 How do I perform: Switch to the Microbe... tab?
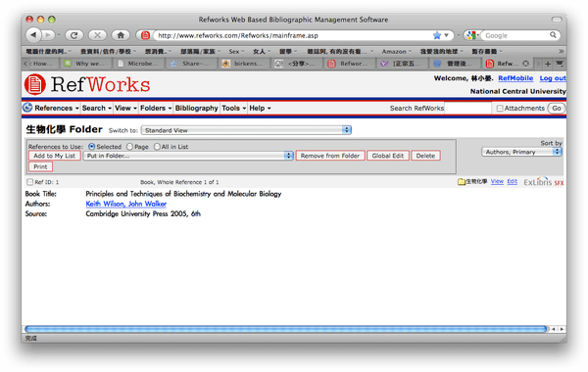(138, 64)
